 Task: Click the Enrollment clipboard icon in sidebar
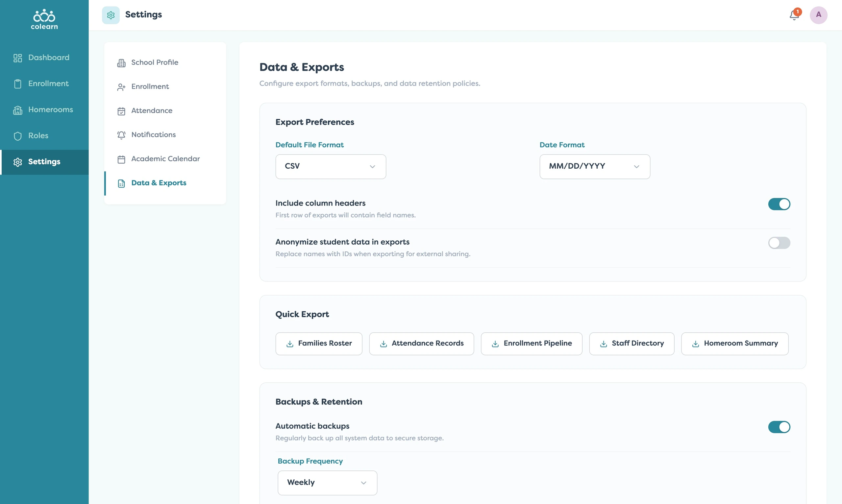tap(18, 84)
